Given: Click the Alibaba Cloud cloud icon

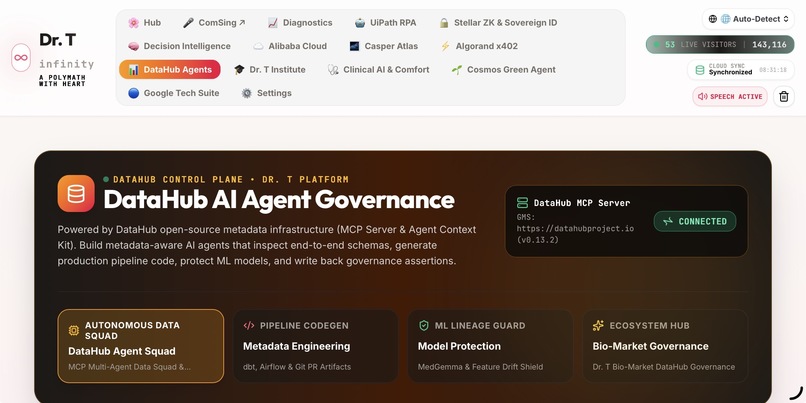Looking at the screenshot, I should pos(259,46).
